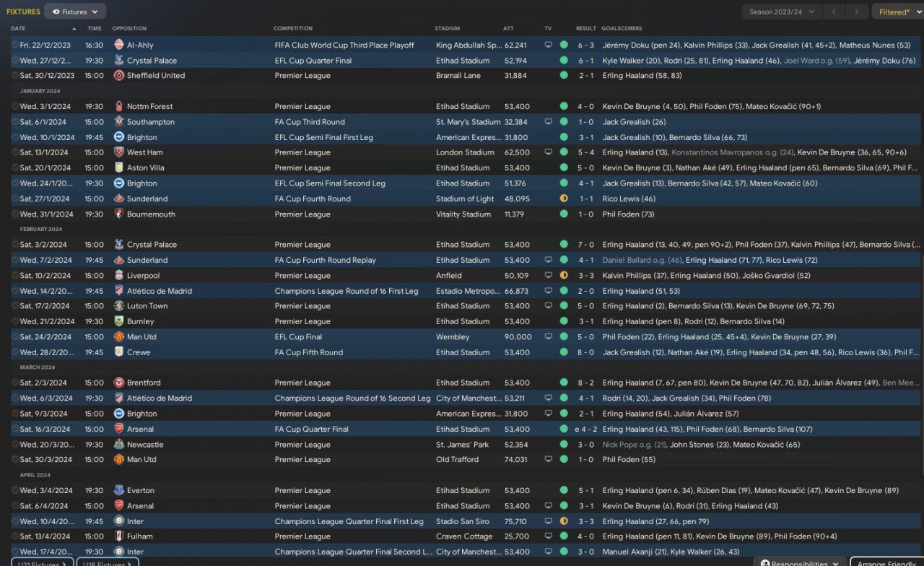924x566 pixels.
Task: Click 'FIFA Club World Cup Third Place Playoff'
Action: (344, 45)
